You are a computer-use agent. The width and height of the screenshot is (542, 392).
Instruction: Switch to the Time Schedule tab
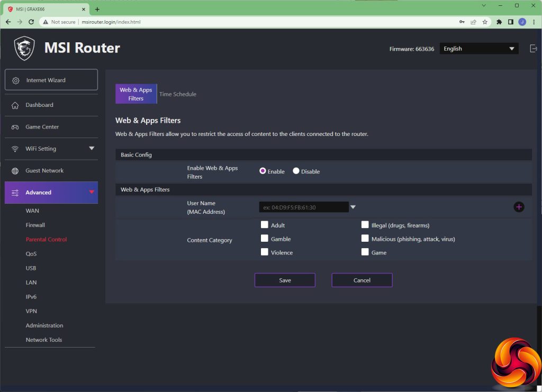[178, 94]
